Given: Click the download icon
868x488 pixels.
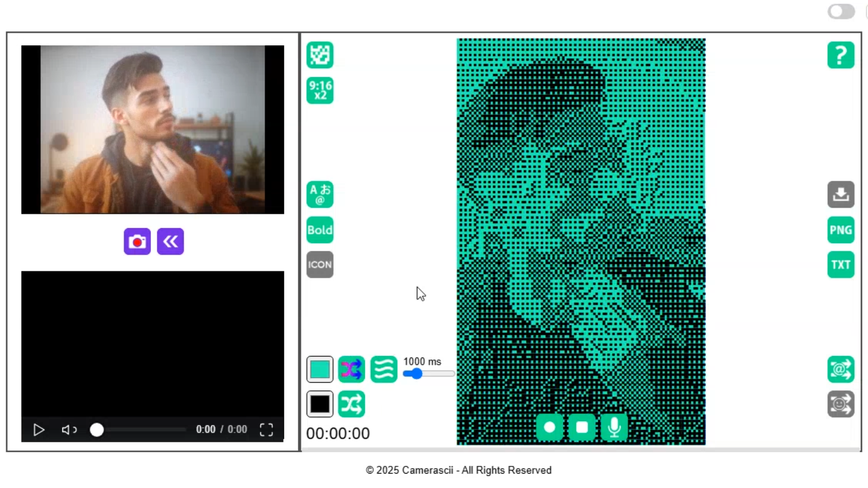Looking at the screenshot, I should click(840, 194).
